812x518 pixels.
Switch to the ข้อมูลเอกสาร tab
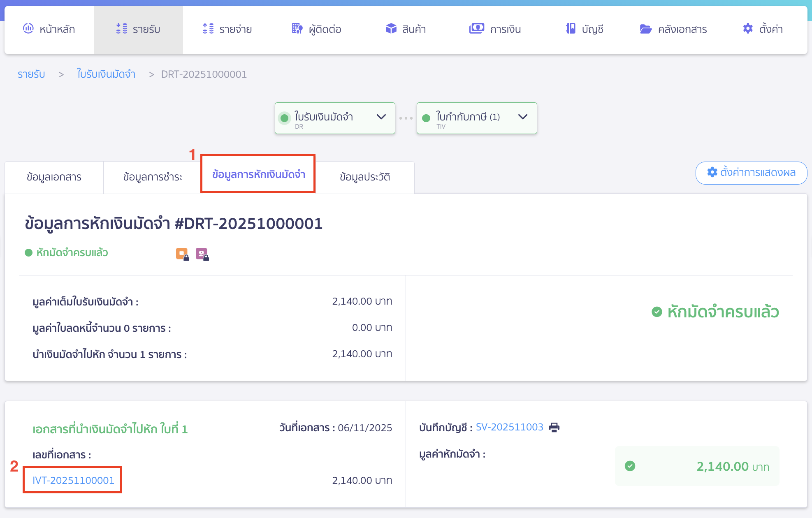click(x=54, y=177)
